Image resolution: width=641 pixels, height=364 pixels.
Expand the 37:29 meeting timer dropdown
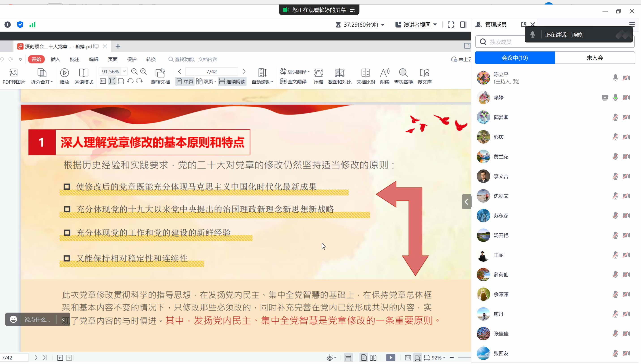click(383, 25)
